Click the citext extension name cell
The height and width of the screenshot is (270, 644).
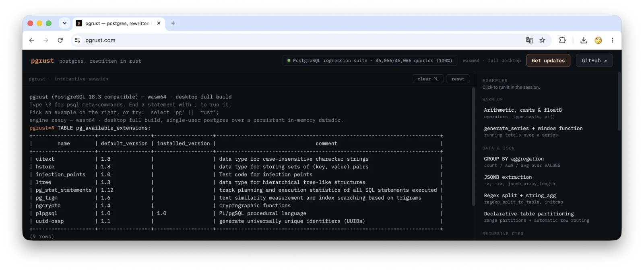click(x=45, y=159)
